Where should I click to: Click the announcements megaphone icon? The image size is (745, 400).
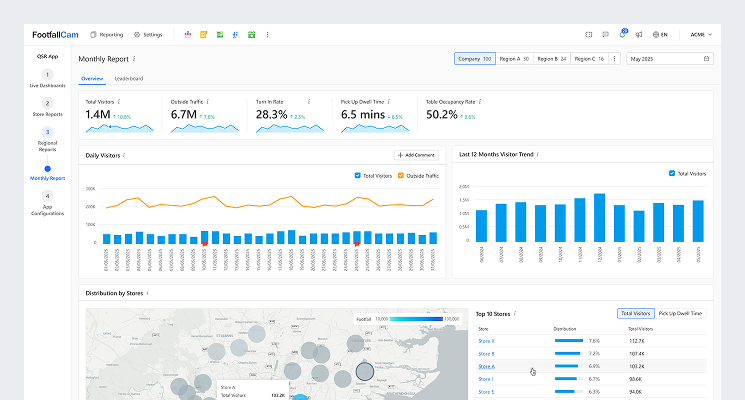pyautogui.click(x=639, y=34)
